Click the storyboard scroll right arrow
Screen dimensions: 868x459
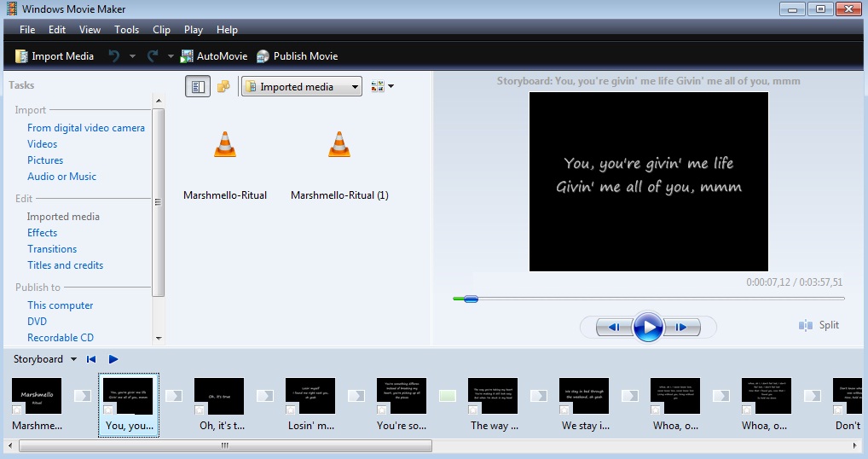856,445
